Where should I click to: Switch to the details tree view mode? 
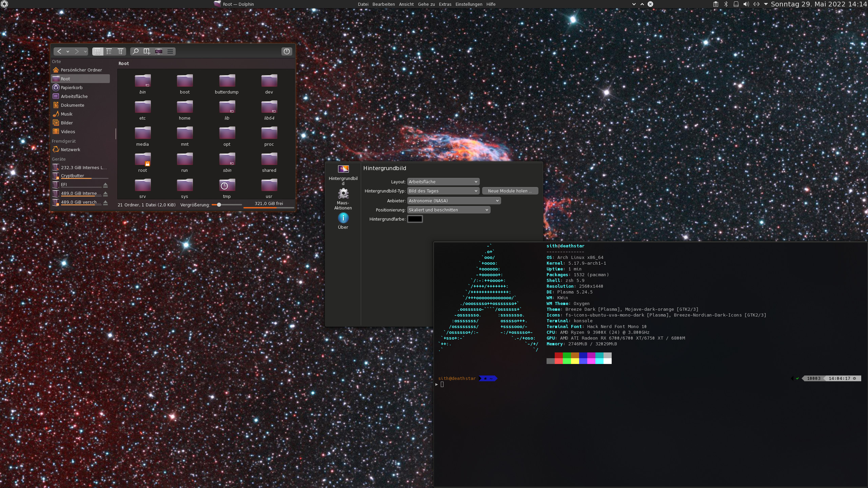tap(120, 51)
